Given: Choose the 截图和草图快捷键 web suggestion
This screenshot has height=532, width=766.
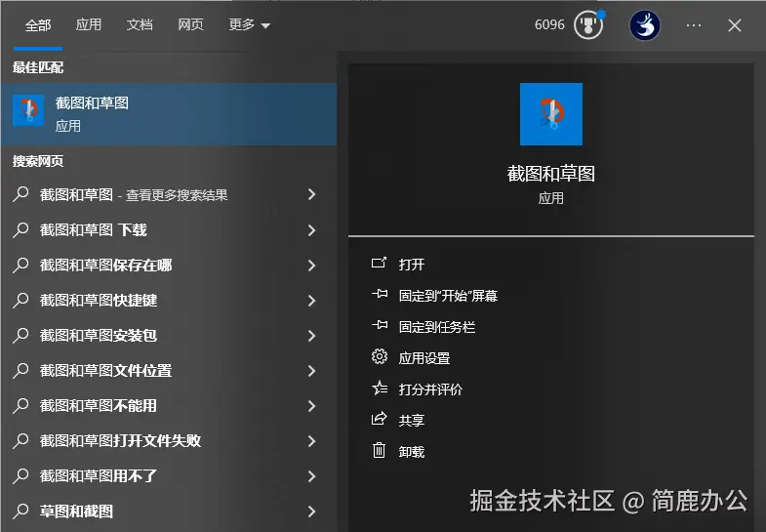Looking at the screenshot, I should 169,301.
